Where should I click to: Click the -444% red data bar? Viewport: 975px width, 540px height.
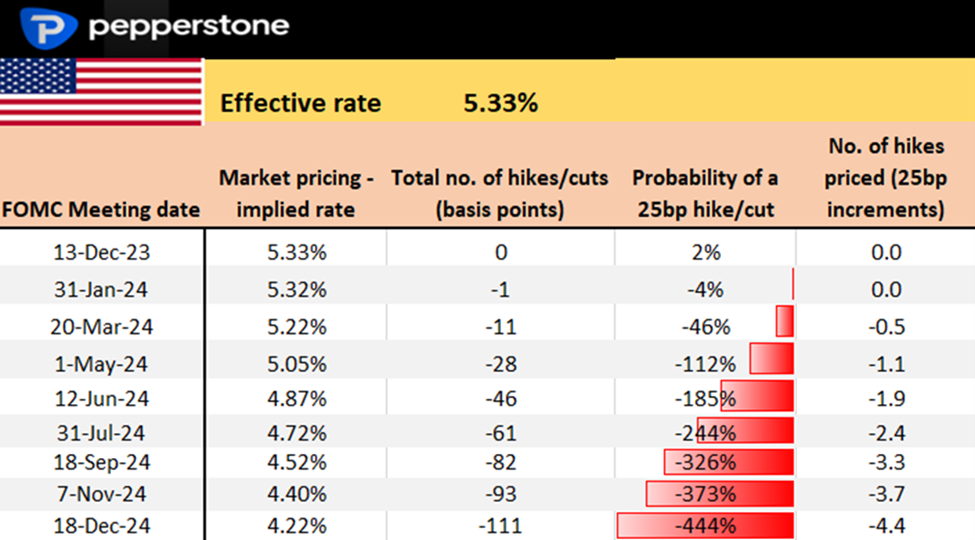pyautogui.click(x=706, y=526)
